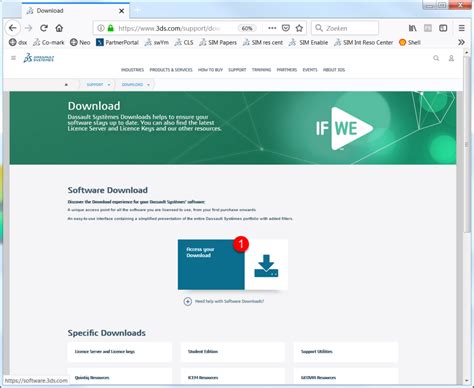Click the IF WE play banner graphic

[x=344, y=128]
